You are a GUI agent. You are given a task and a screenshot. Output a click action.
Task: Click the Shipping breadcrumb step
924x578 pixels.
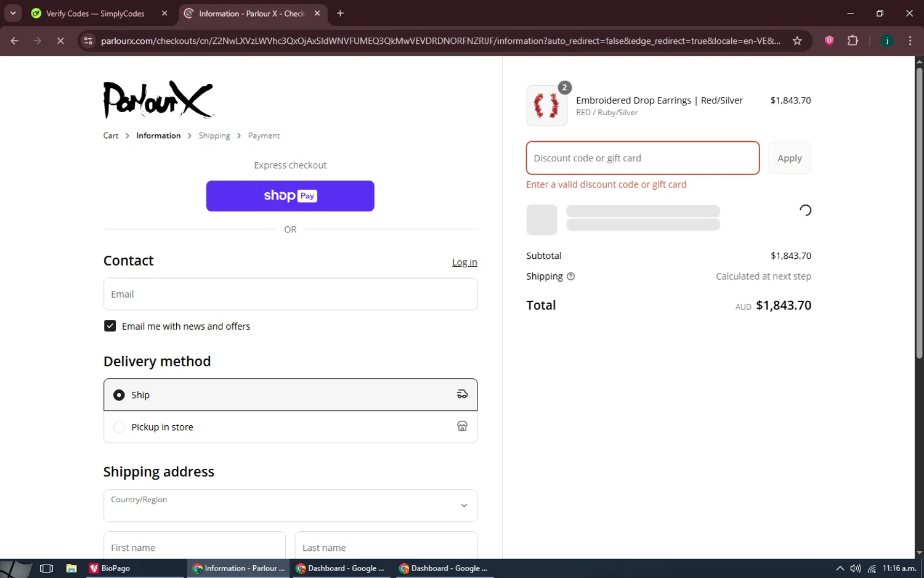(214, 136)
